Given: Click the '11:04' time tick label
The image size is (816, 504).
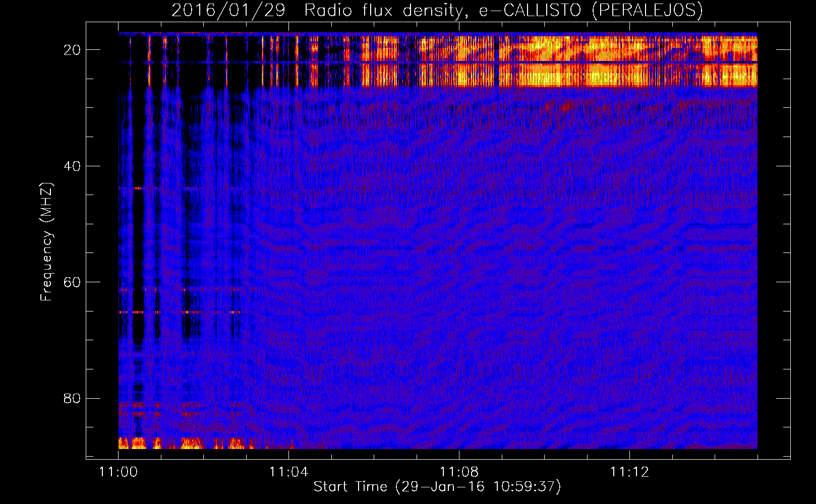Looking at the screenshot, I should click(x=288, y=472).
